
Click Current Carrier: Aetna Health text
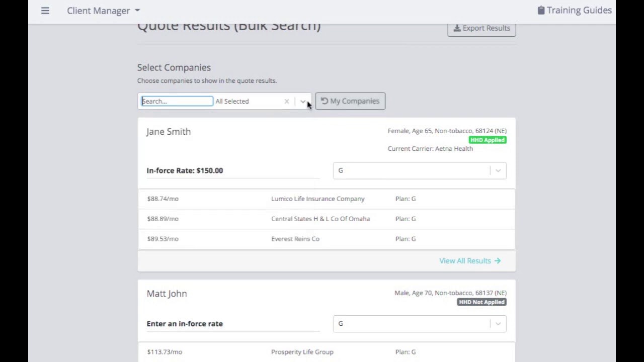pyautogui.click(x=430, y=149)
